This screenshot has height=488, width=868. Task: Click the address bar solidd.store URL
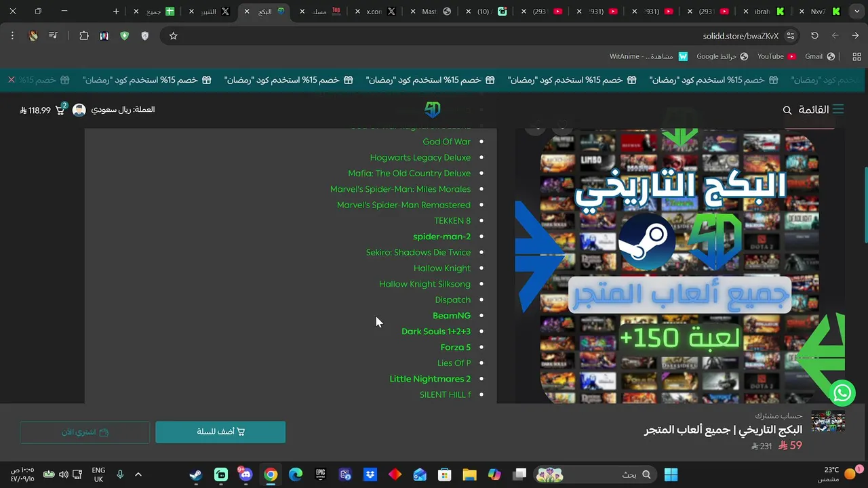click(x=741, y=36)
